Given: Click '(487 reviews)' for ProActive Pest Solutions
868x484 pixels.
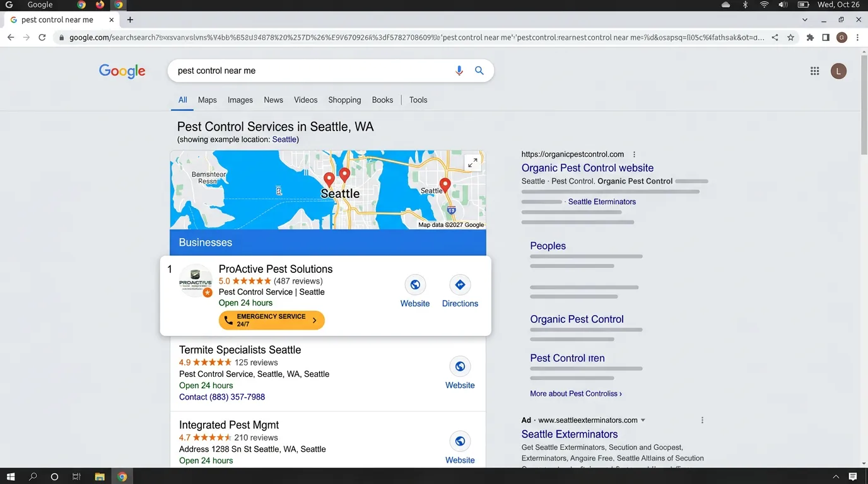Looking at the screenshot, I should pyautogui.click(x=298, y=281).
